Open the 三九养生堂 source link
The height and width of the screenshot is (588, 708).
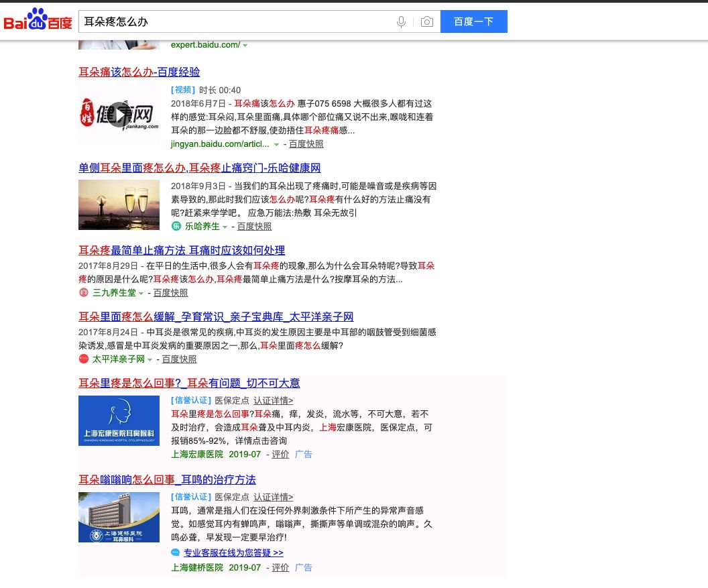[114, 292]
